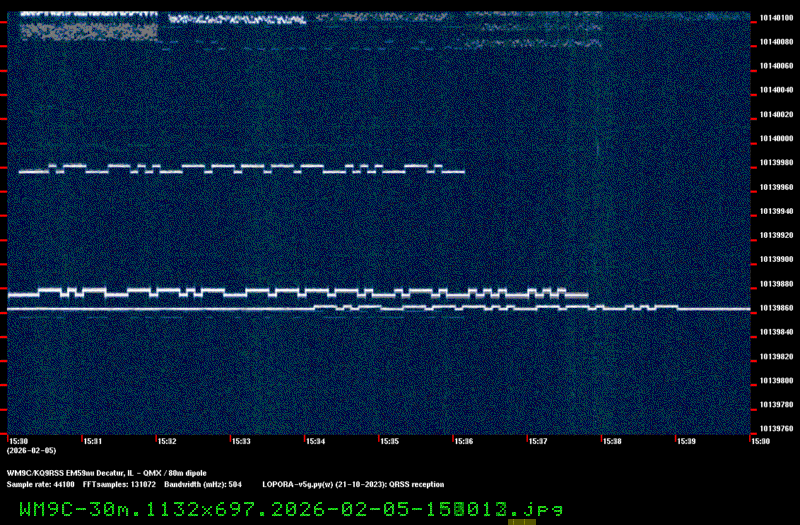The height and width of the screenshot is (525, 800).
Task: Select the 15:37 time marker
Action: [x=538, y=441]
